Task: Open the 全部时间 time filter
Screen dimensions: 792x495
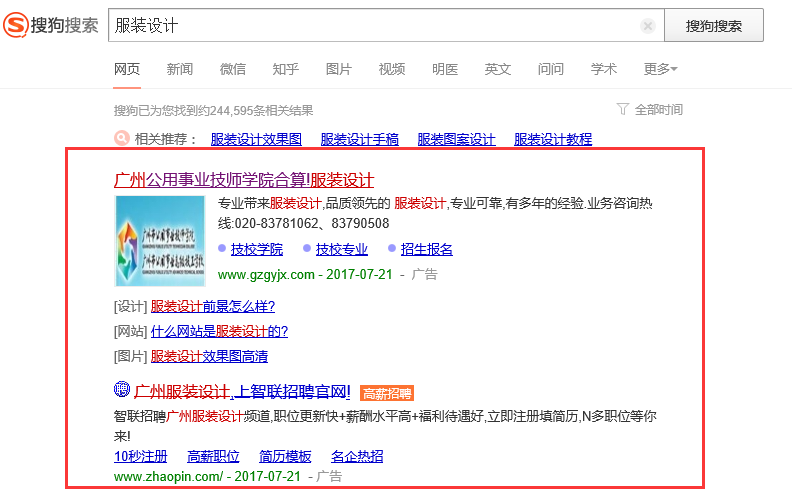Action: [659, 110]
